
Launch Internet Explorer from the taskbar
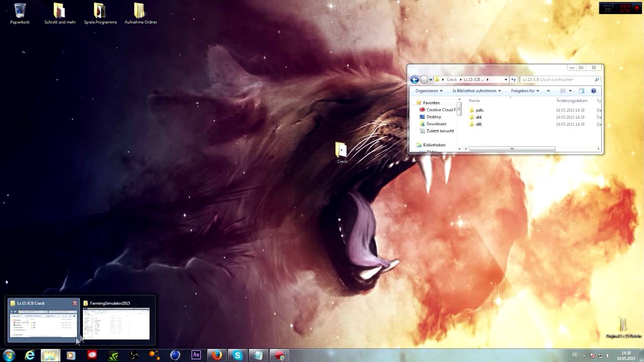point(30,355)
